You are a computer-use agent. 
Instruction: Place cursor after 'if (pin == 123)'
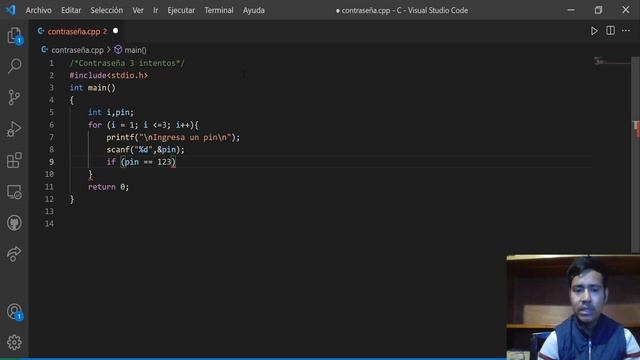176,162
